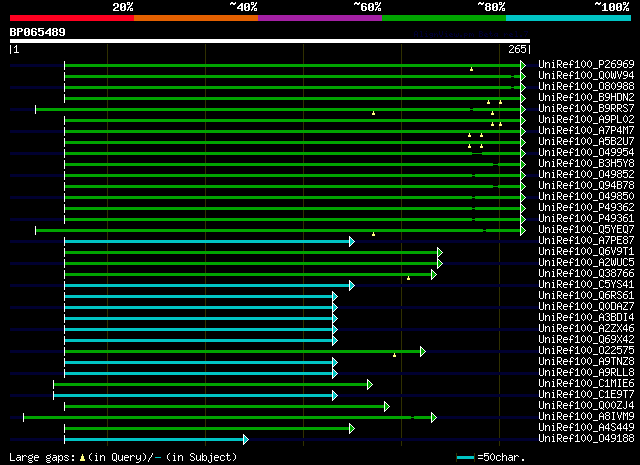The height and width of the screenshot is (465, 640).
Task: Select the UniRef100_P49362 label
Action: [x=586, y=207]
